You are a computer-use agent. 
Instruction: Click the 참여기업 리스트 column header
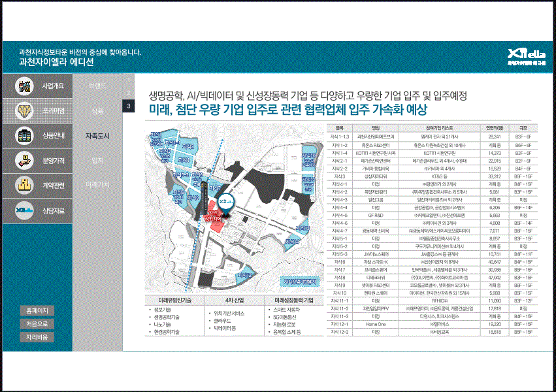(440, 128)
